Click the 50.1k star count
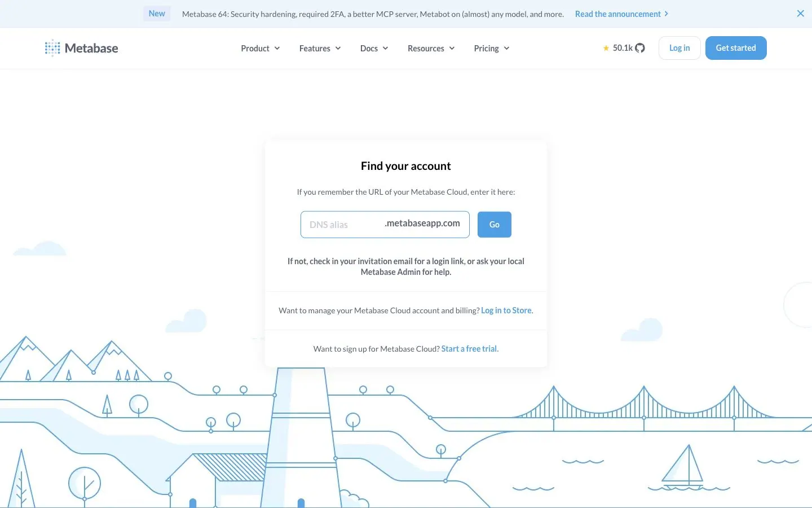This screenshot has height=508, width=812. [x=623, y=48]
